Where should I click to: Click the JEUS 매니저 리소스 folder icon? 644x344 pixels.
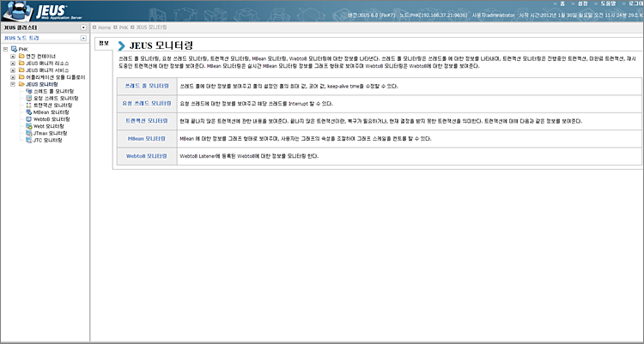(x=21, y=63)
